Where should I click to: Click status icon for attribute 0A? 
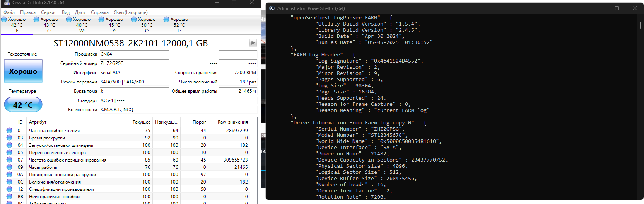click(9, 175)
